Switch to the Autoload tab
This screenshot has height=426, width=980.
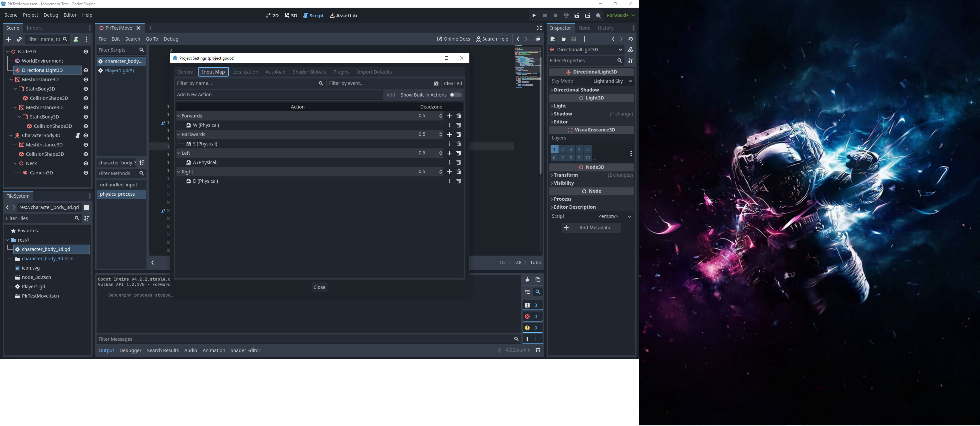[x=275, y=72]
